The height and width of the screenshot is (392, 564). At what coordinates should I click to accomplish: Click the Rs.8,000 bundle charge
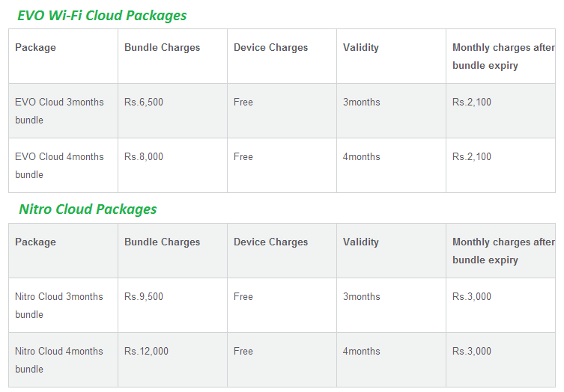pyautogui.click(x=144, y=157)
